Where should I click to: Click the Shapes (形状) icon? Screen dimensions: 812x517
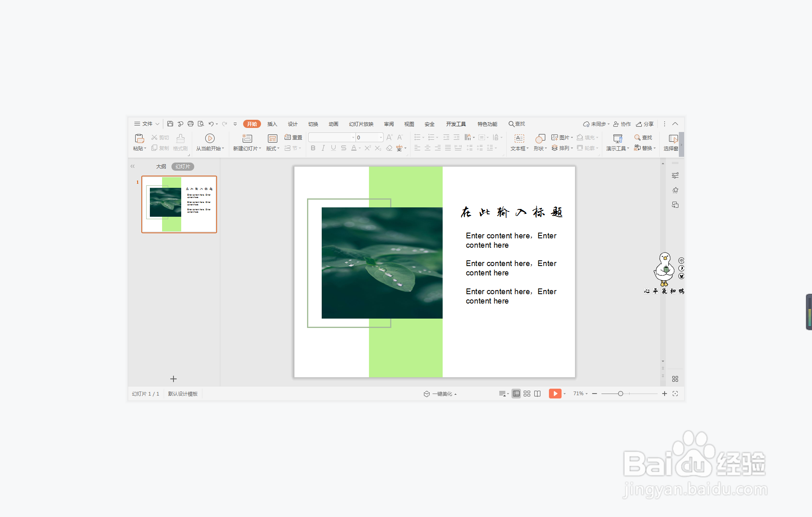pos(540,138)
